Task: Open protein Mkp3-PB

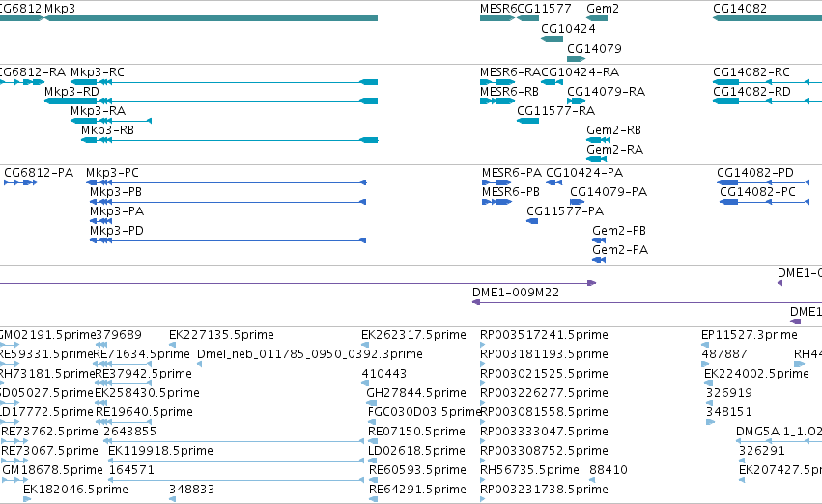Action: (x=228, y=202)
